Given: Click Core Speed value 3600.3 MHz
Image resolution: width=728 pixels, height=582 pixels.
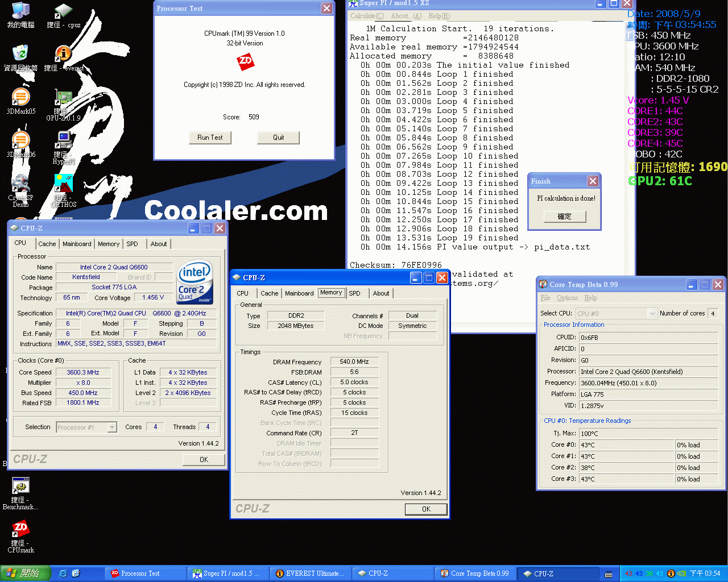Looking at the screenshot, I should (x=82, y=372).
